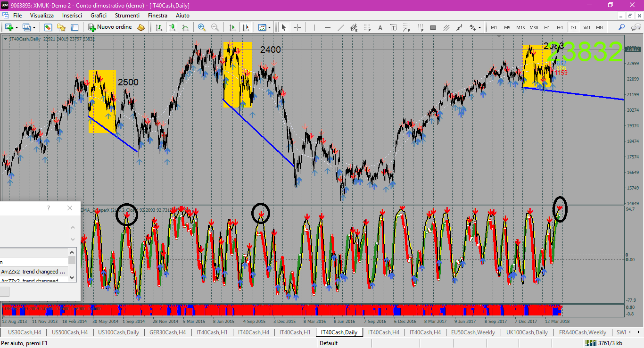Open the Inserisci menu
The width and height of the screenshot is (644, 348).
[x=72, y=16]
